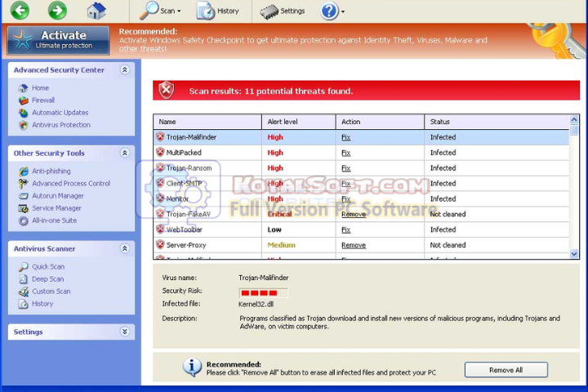Viewport: 588px width, 392px height.
Task: Click the threat list scroll down arrow
Action: pyautogui.click(x=574, y=254)
